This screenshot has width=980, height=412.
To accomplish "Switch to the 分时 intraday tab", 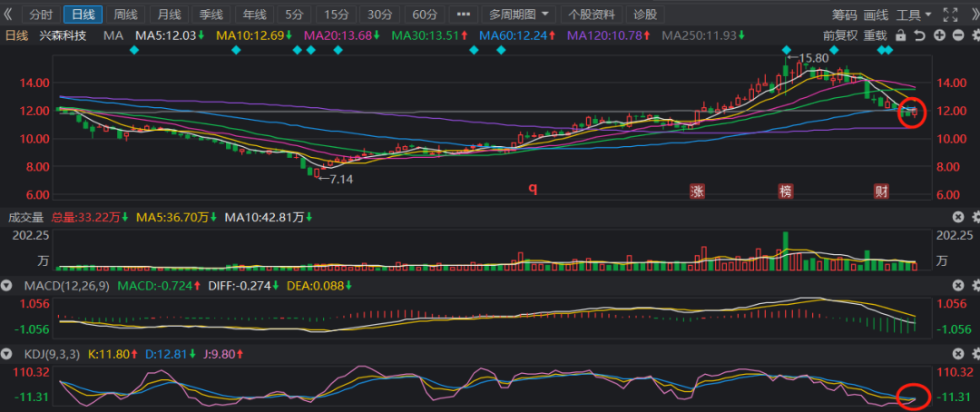I will coord(41,15).
